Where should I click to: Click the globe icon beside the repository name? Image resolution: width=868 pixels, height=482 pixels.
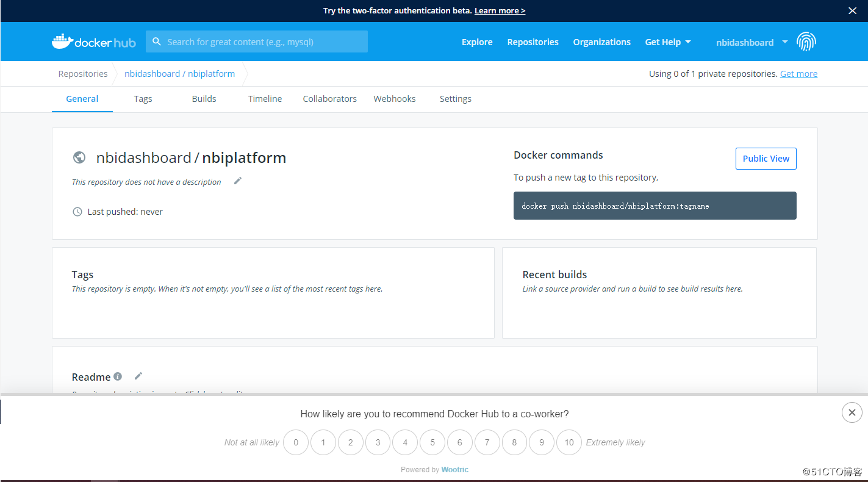79,157
